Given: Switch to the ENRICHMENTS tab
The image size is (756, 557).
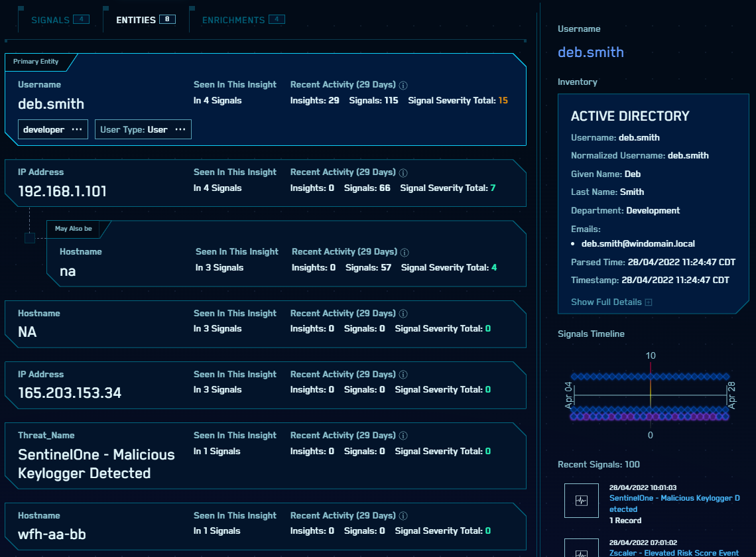Looking at the screenshot, I should (235, 19).
